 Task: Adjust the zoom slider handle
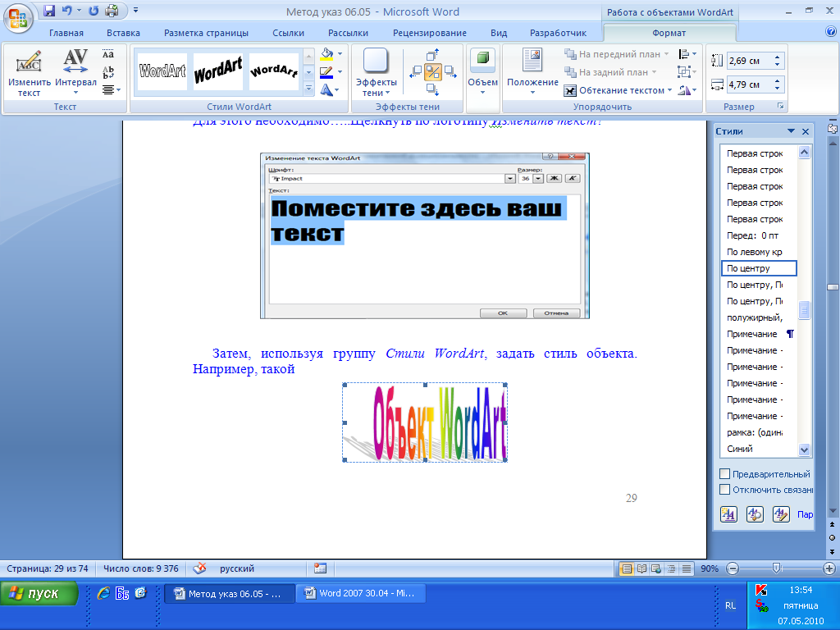click(776, 568)
